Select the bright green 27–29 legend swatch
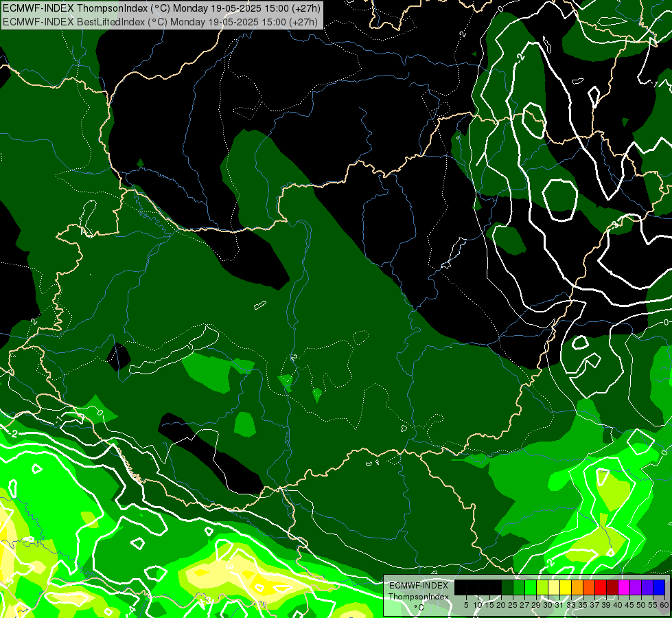This screenshot has width=672, height=618. click(531, 587)
